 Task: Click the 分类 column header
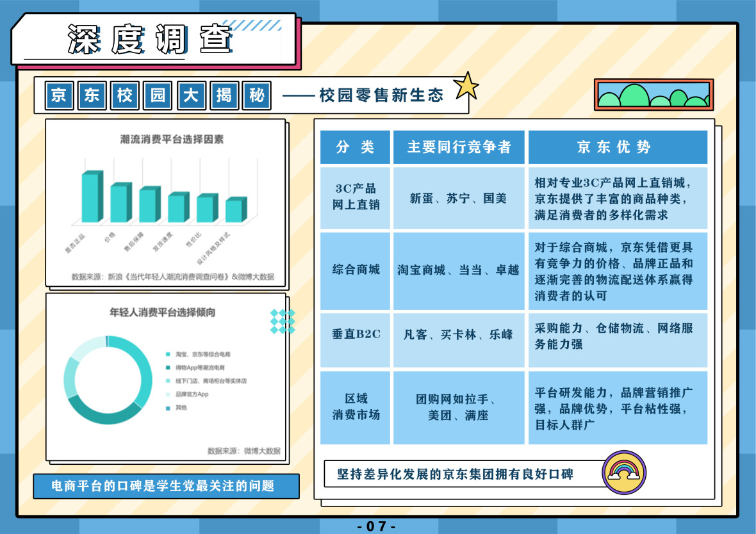pos(356,147)
